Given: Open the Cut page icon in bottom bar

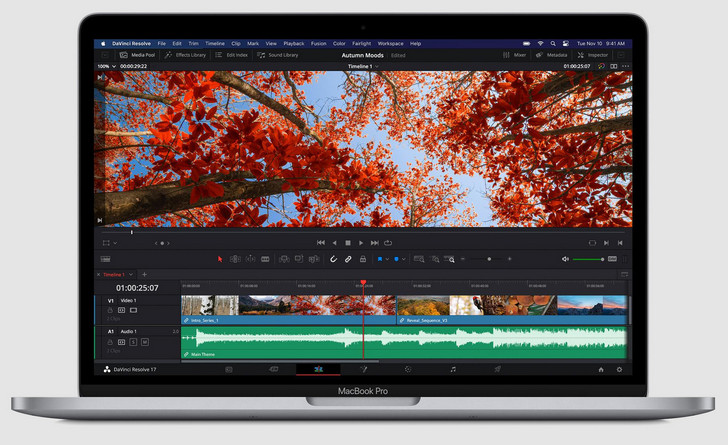Looking at the screenshot, I should [x=273, y=369].
